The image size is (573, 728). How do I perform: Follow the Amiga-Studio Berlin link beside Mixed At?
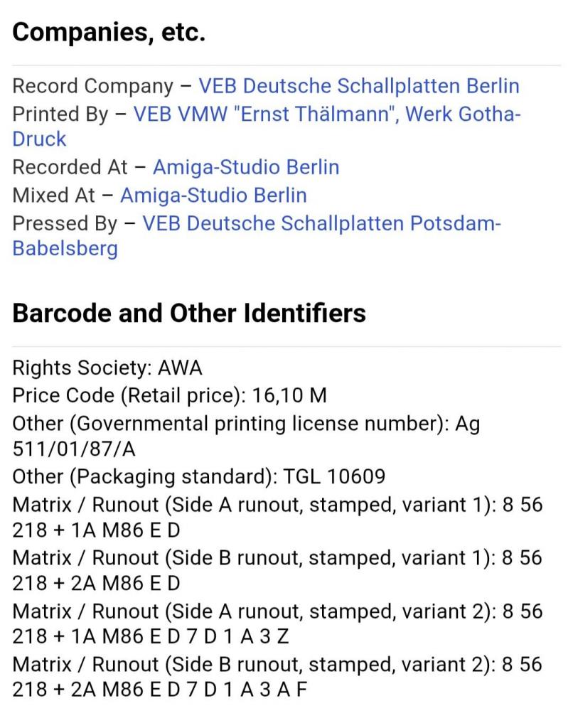pyautogui.click(x=213, y=195)
